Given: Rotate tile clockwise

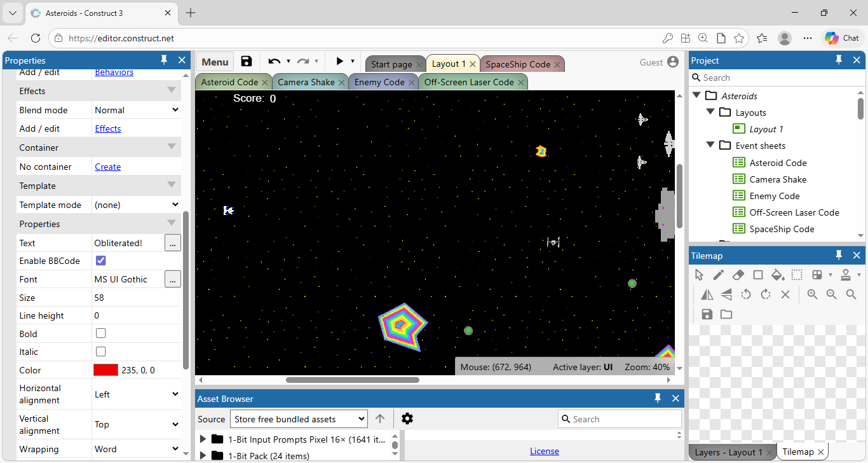Looking at the screenshot, I should [x=766, y=294].
